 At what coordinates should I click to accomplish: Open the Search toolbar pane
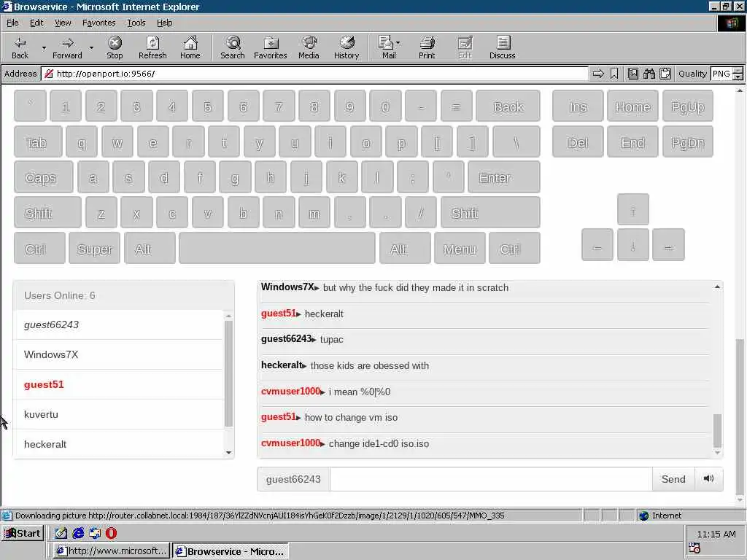233,47
